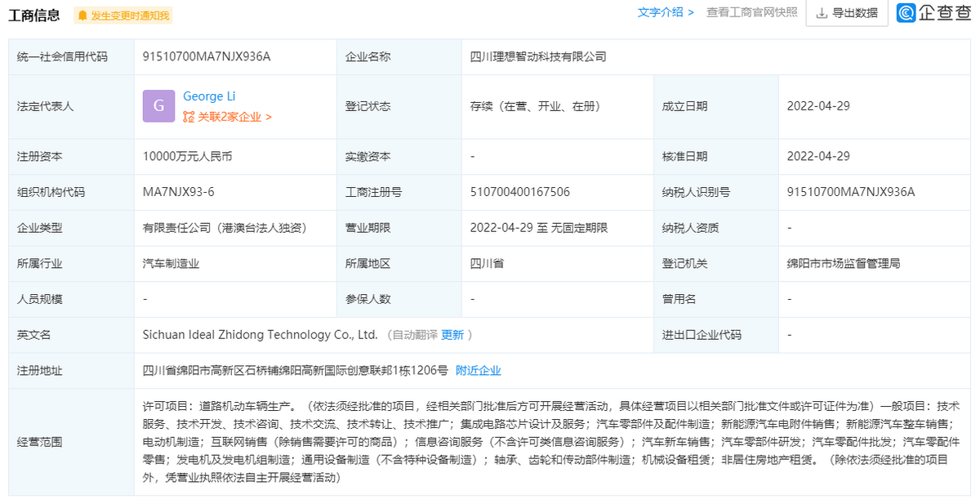980x504 pixels.
Task: Click region value 四川省
Action: 488,264
